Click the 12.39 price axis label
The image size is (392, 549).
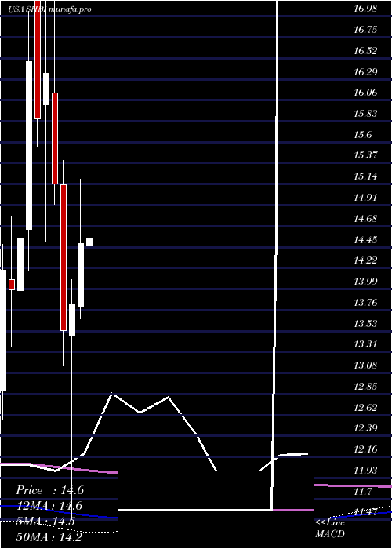coord(365,428)
